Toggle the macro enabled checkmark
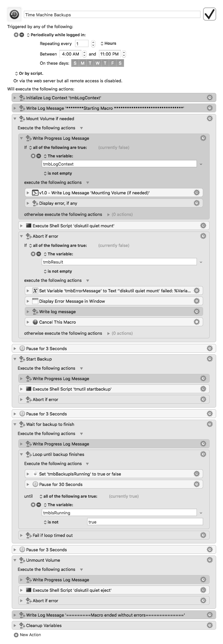This screenshot has height=644, width=223. point(210,14)
